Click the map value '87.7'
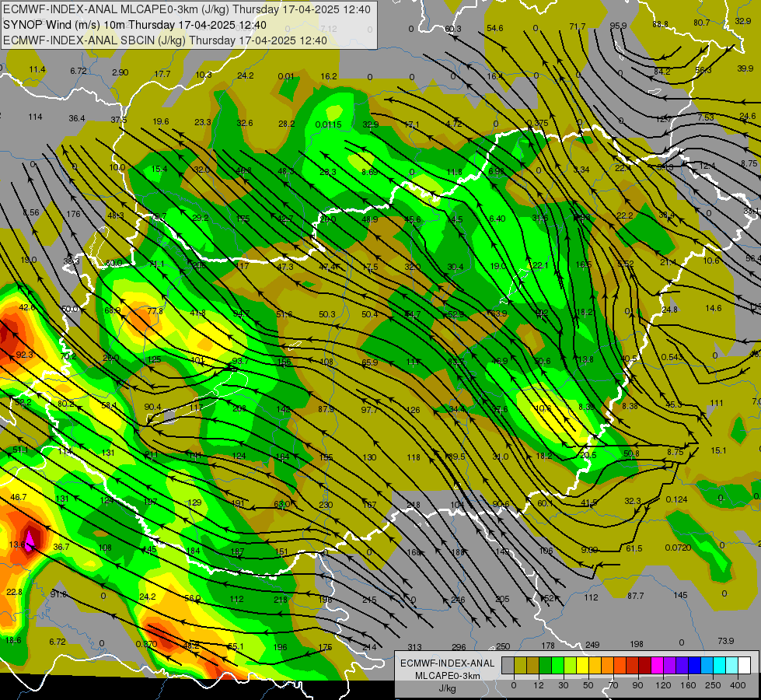Image resolution: width=761 pixels, height=700 pixels. point(636,596)
